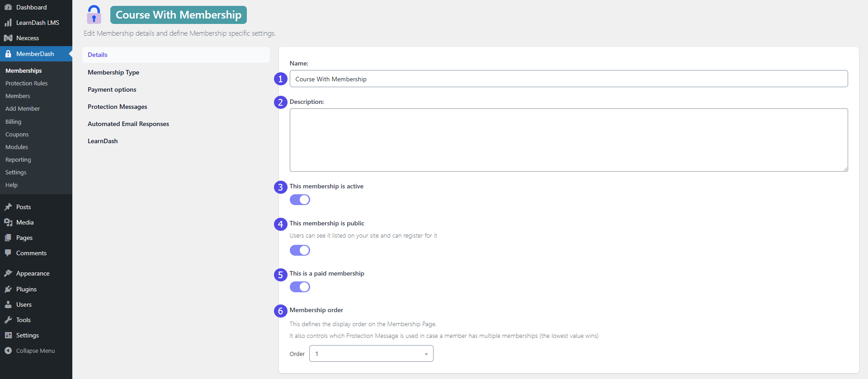Open the Membership Order dropdown

371,354
